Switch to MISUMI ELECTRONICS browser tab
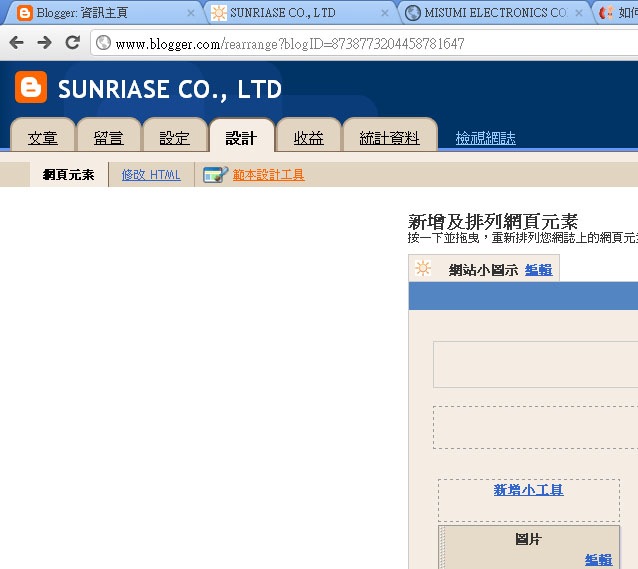Screen dimensions: 638x569 494,13
